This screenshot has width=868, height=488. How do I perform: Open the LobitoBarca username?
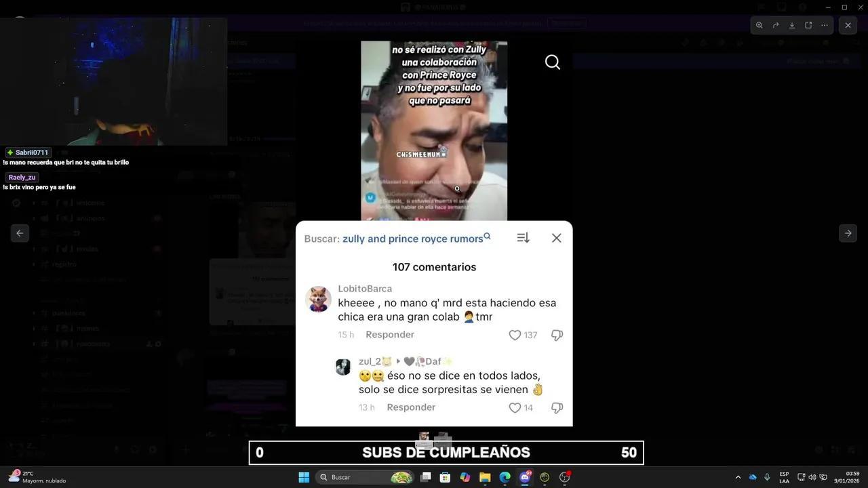[x=365, y=289]
